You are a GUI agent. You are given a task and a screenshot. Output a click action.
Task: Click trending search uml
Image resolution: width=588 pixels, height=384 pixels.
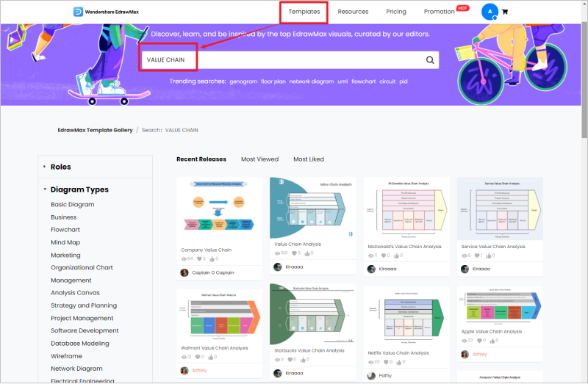[343, 81]
